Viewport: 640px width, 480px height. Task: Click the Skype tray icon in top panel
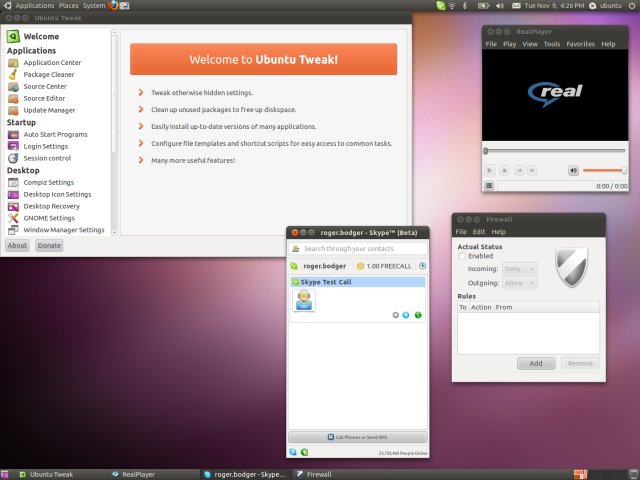tap(440, 5)
